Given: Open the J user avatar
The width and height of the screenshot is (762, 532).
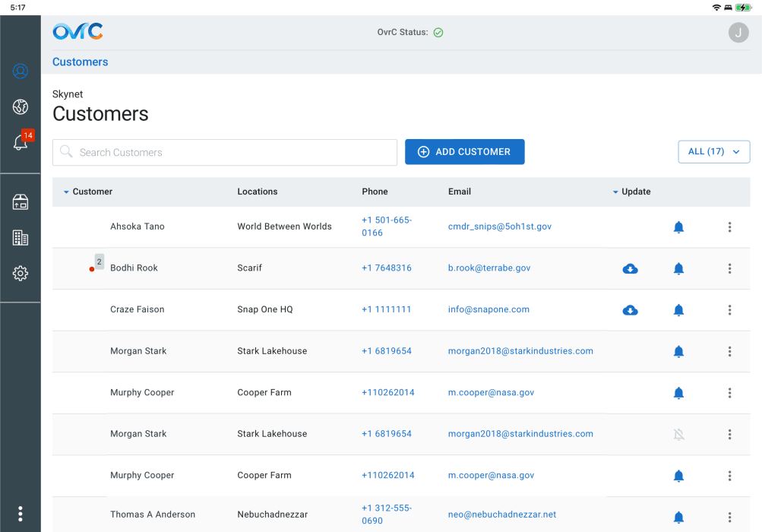Looking at the screenshot, I should pos(738,33).
